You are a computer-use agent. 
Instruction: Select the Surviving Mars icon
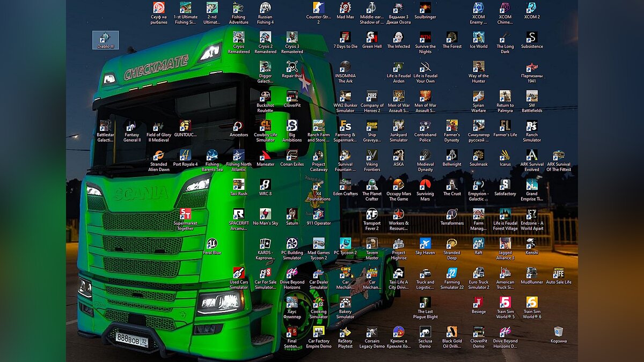425,190
